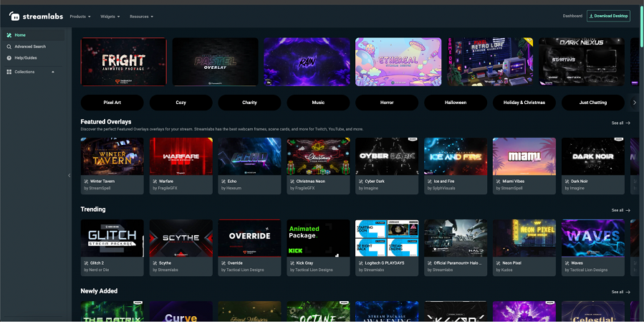Viewport: 644px width, 322px height.
Task: Collapse the sidebar using the left chevron handle
Action: coord(69,175)
